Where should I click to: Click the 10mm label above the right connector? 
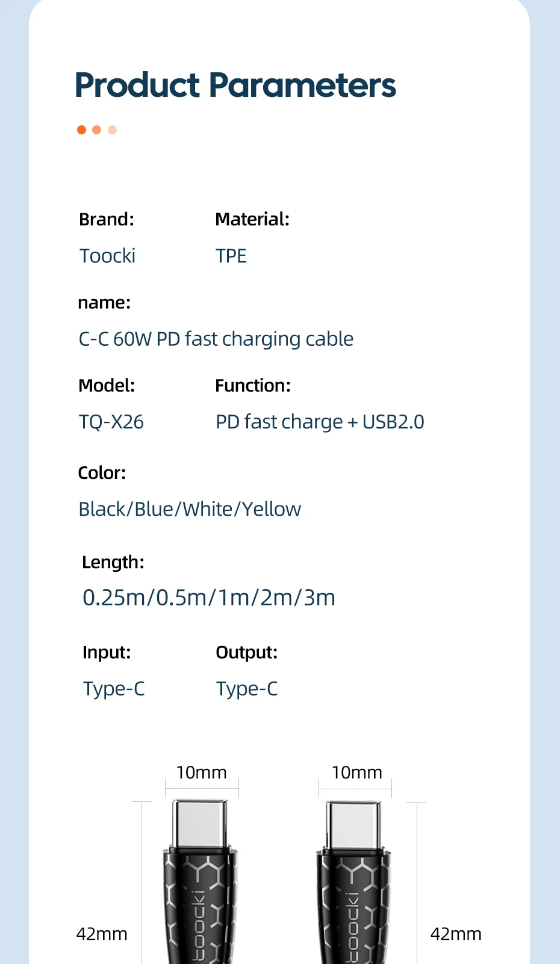(x=356, y=772)
